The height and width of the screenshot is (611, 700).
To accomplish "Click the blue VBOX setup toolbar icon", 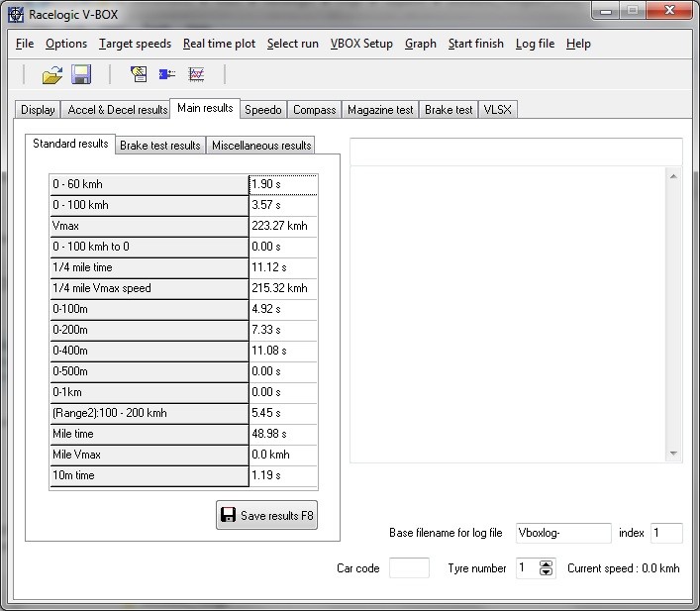I will (167, 74).
